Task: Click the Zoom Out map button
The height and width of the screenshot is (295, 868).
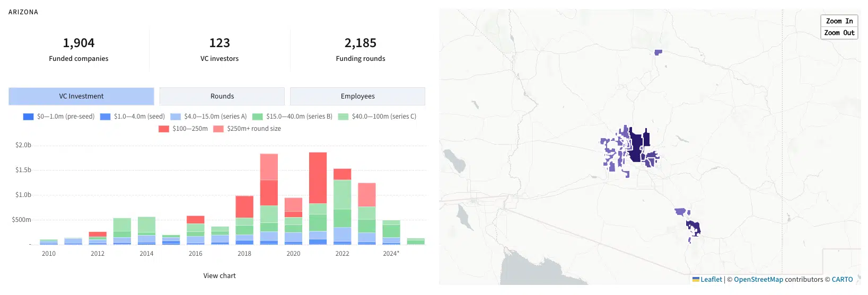Action: (839, 33)
